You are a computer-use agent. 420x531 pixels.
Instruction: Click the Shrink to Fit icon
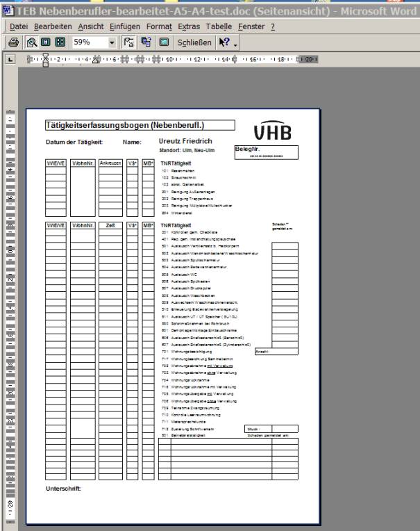click(x=146, y=42)
